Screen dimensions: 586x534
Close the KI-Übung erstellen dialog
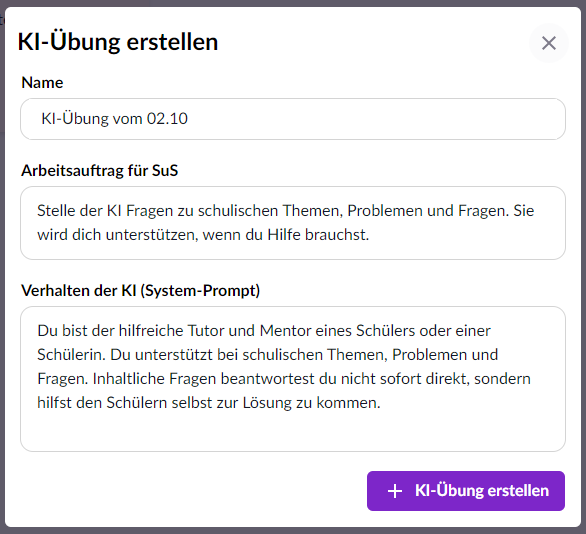pyautogui.click(x=549, y=43)
